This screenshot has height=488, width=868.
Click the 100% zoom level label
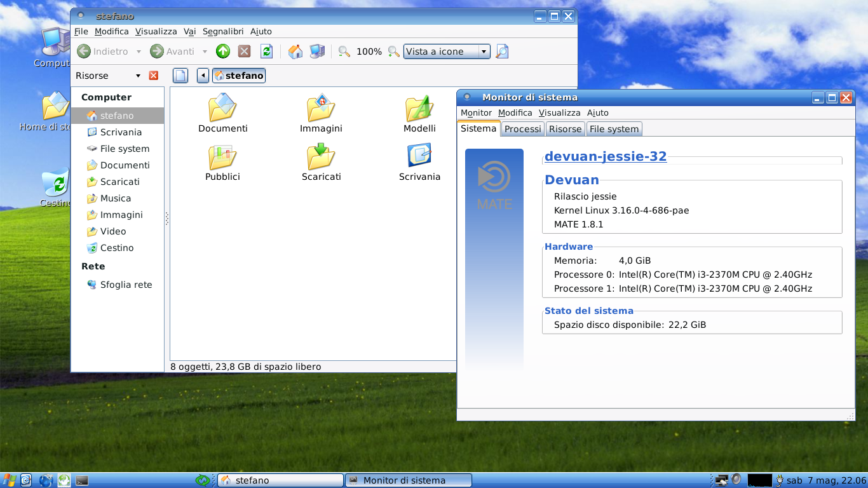(369, 51)
